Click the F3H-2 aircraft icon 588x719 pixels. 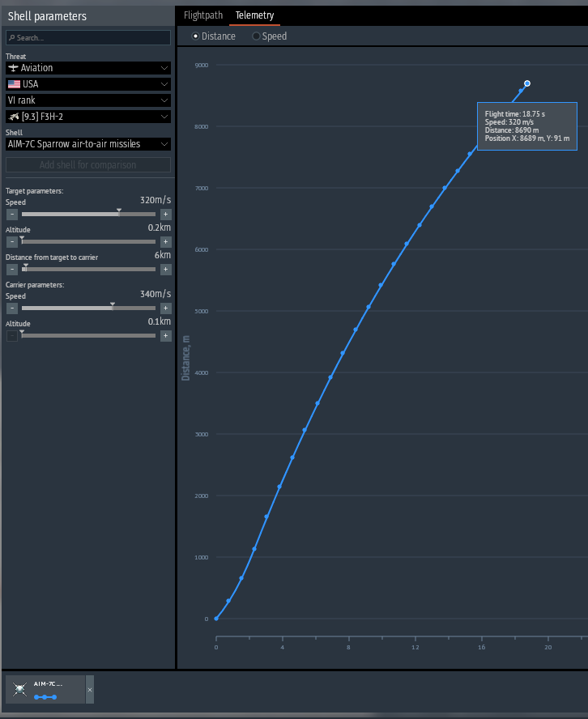tap(14, 117)
